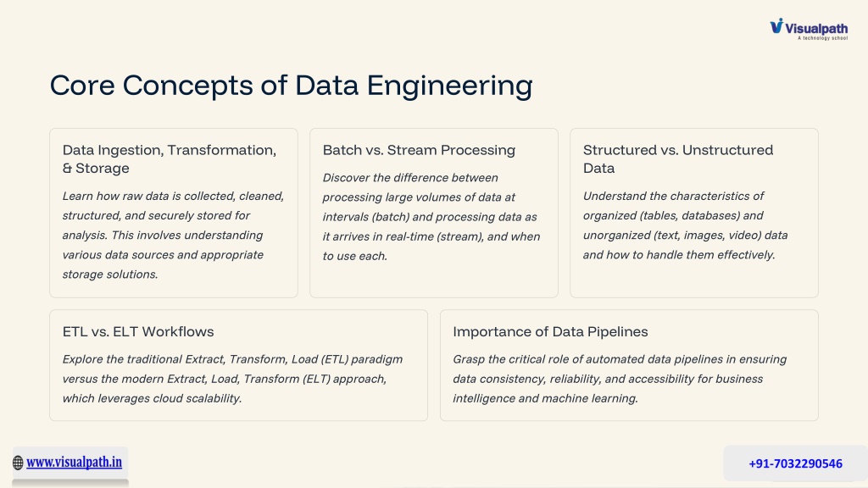This screenshot has width=868, height=488.
Task: Click the globe icon beside website link
Action: click(18, 463)
